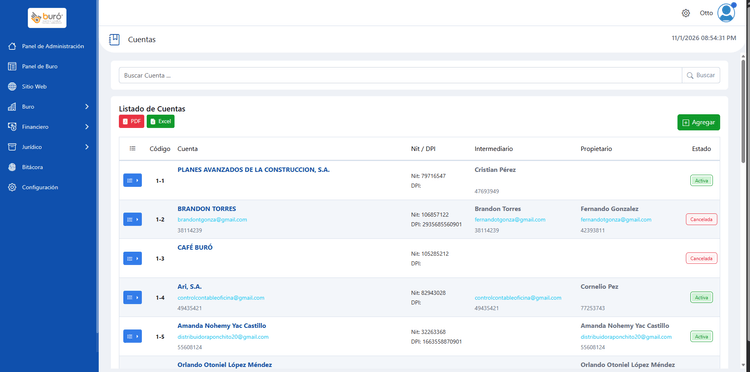Click the Buro chart icon in sidebar
Viewport: 750px width, 372px height.
[12, 107]
